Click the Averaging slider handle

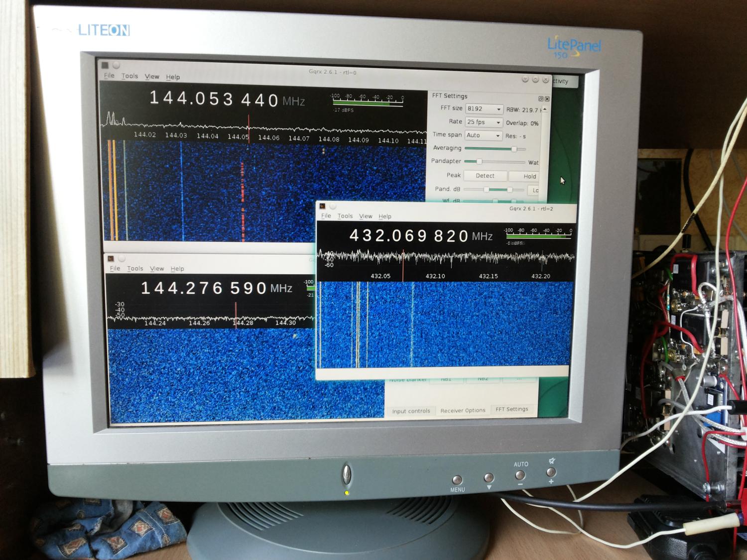(514, 149)
